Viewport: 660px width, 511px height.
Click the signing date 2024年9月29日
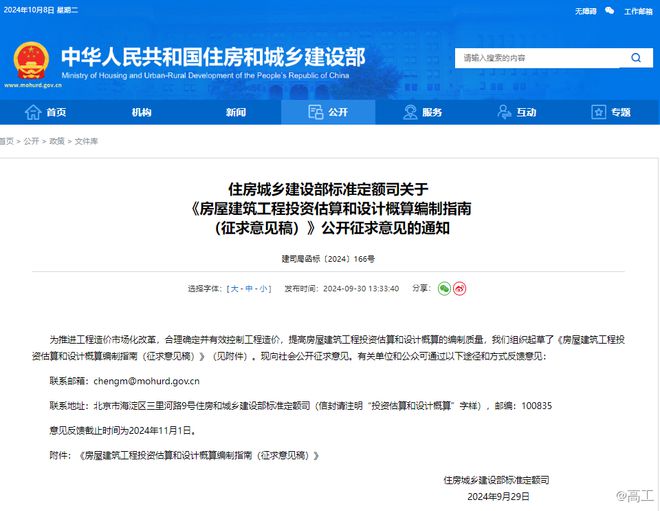(498, 497)
